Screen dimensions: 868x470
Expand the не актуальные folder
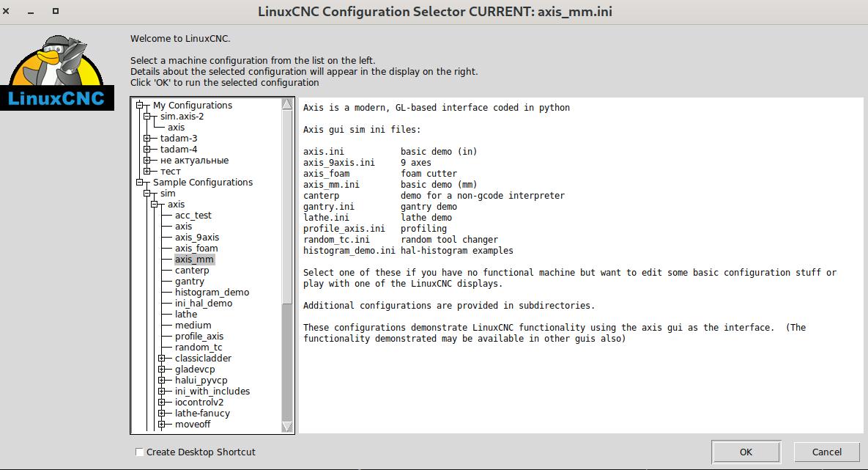[146, 160]
